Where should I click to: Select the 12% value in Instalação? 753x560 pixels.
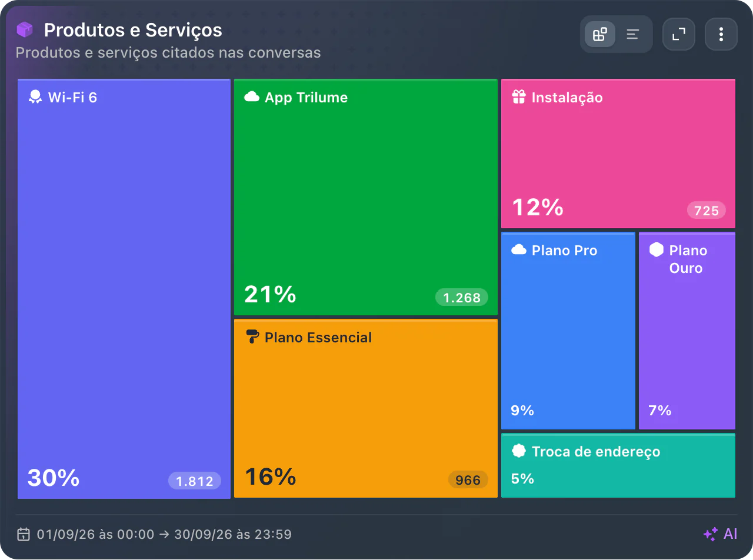538,207
